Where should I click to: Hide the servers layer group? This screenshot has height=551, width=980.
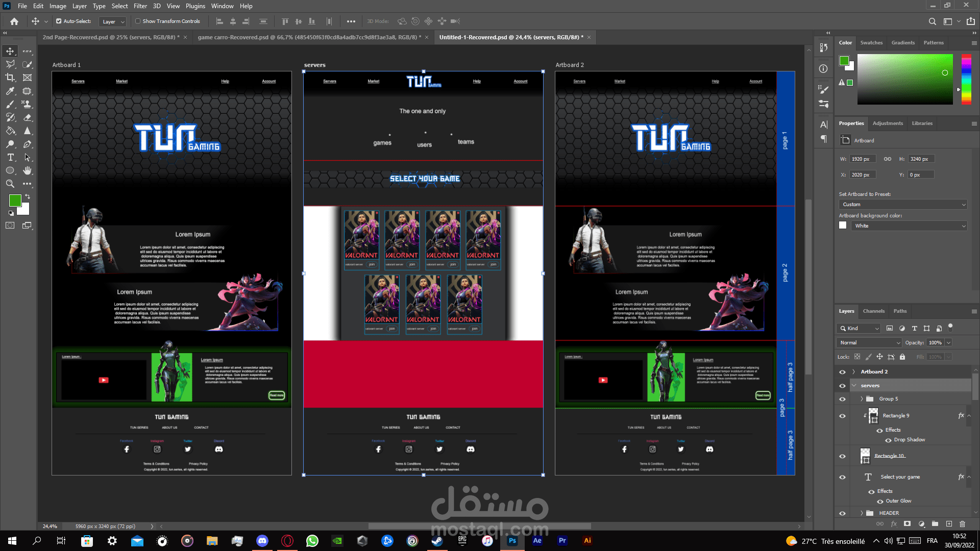tap(843, 386)
